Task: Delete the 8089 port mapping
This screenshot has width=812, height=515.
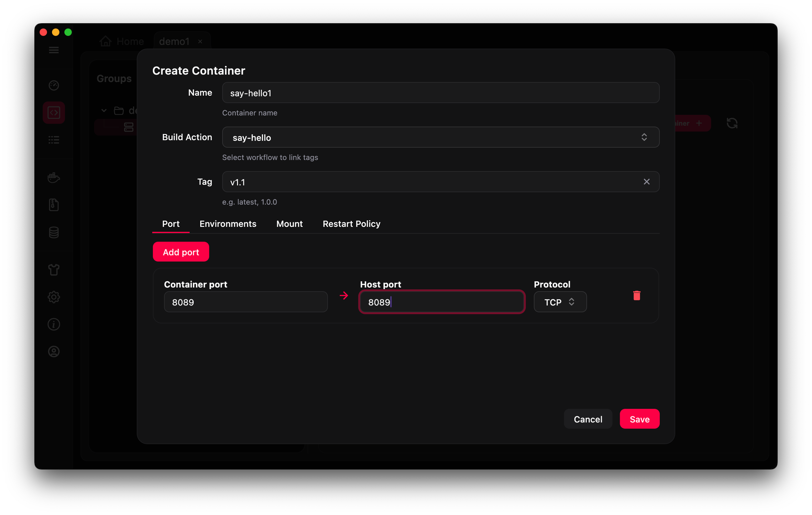Action: pos(637,296)
